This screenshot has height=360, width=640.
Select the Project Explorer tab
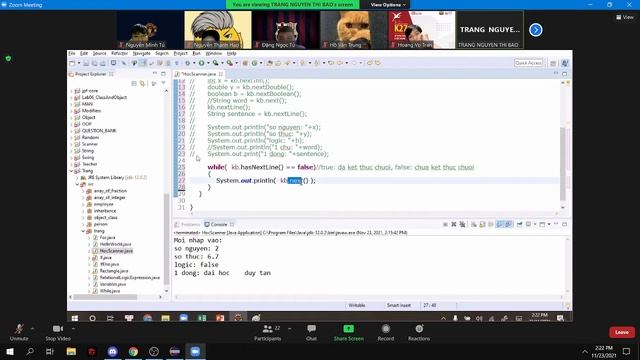pos(91,74)
